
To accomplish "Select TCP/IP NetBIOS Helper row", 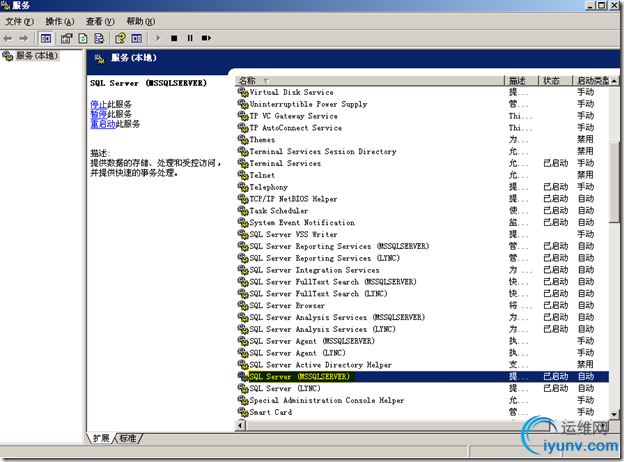I will 423,199.
